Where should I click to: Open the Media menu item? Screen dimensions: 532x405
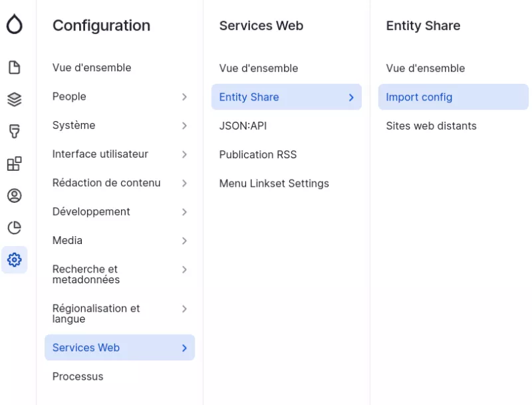pos(67,241)
